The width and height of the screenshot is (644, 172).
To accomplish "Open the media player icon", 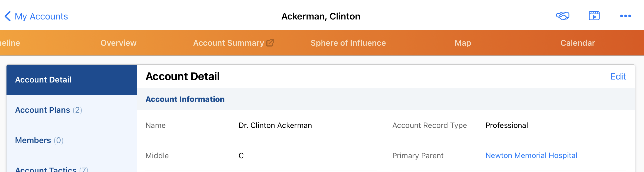I will point(594,16).
